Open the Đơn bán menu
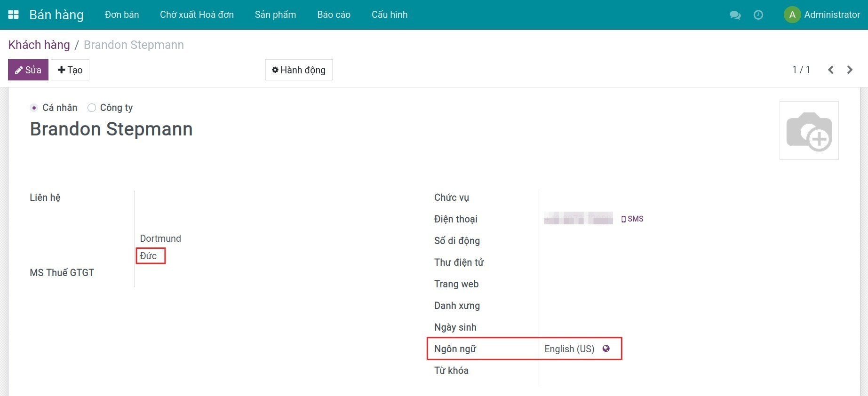Viewport: 868px width, 396px height. [122, 15]
